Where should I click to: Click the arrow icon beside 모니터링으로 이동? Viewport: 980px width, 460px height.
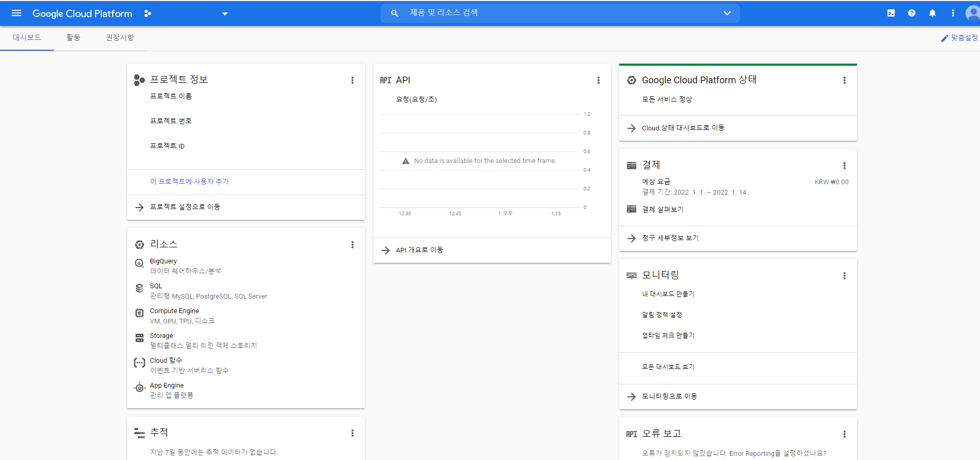pyautogui.click(x=632, y=397)
